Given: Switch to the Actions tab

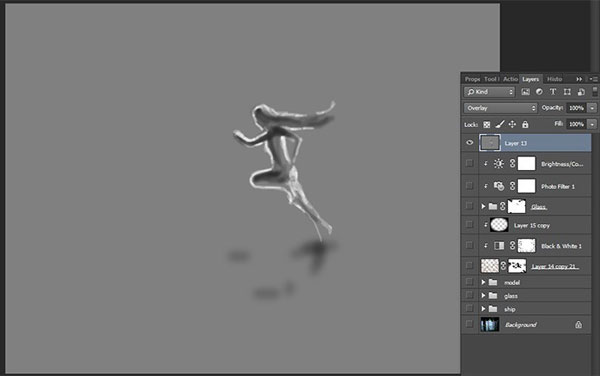Looking at the screenshot, I should coord(510,79).
